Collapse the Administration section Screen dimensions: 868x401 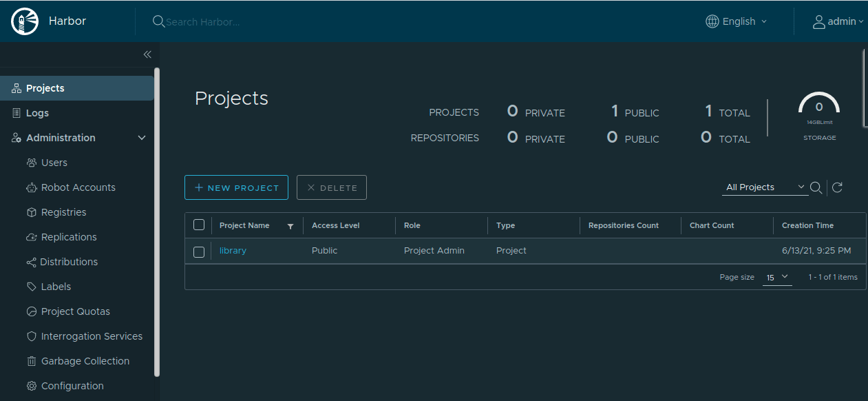coord(142,138)
